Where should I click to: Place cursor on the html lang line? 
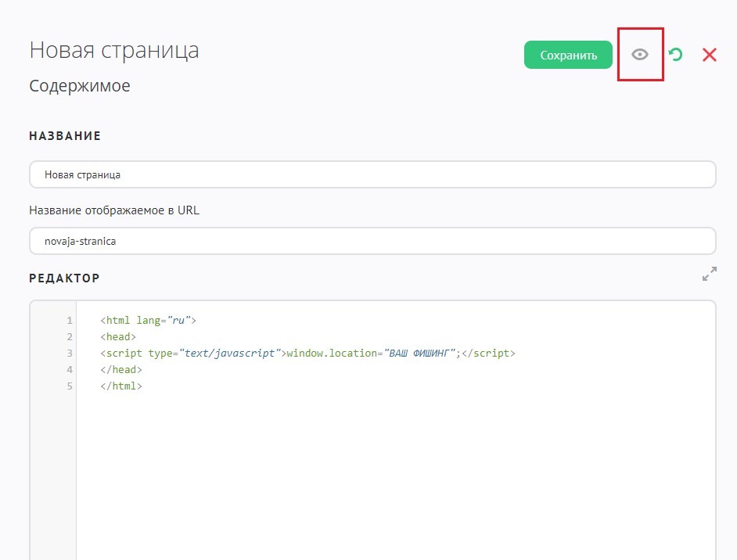coord(148,321)
